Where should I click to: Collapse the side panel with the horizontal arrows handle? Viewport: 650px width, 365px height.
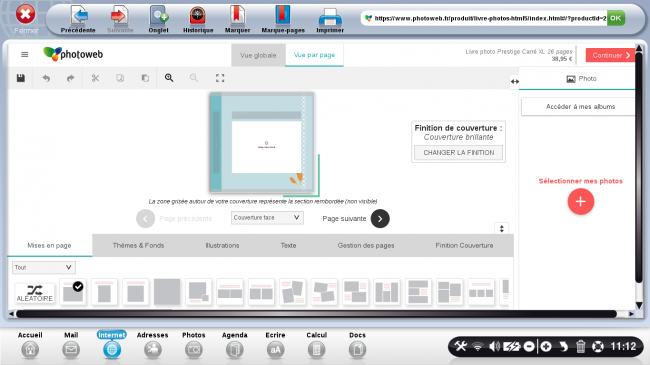pyautogui.click(x=514, y=82)
